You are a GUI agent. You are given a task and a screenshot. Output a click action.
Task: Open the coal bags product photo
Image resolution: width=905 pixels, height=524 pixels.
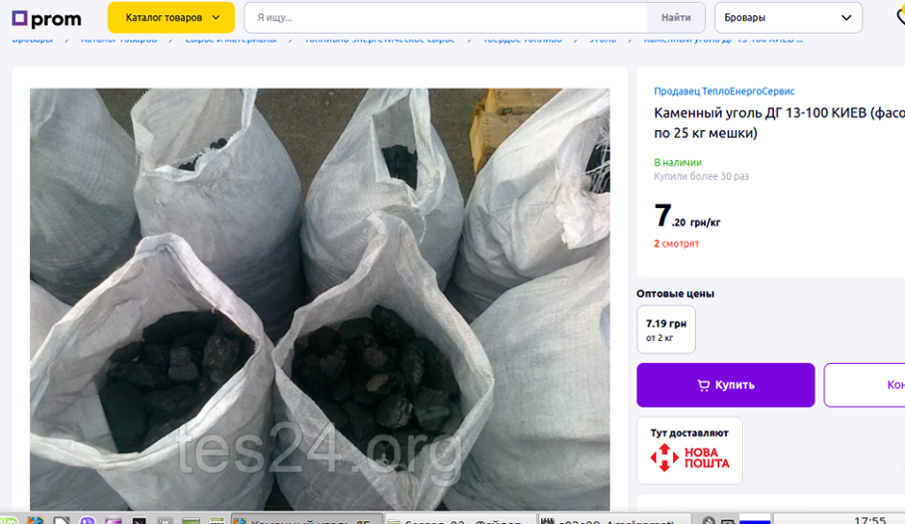(320, 299)
